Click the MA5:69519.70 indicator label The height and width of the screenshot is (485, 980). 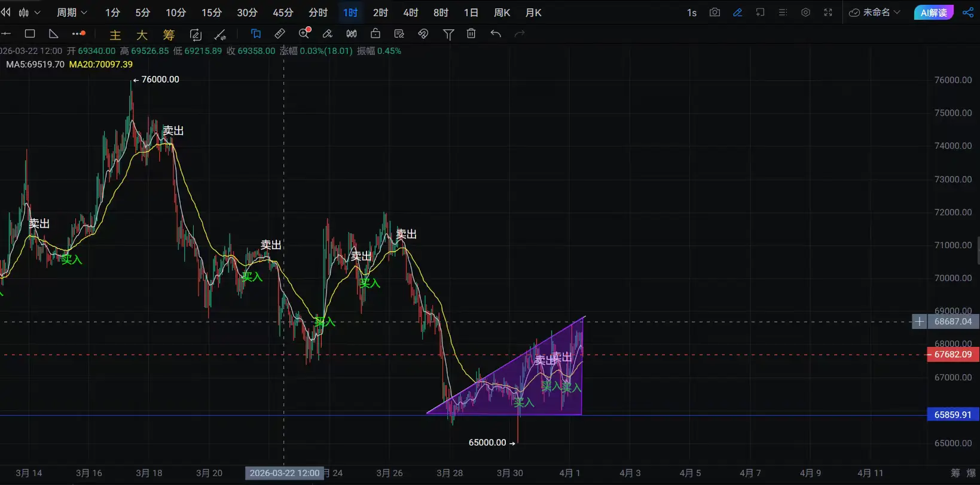pyautogui.click(x=35, y=65)
